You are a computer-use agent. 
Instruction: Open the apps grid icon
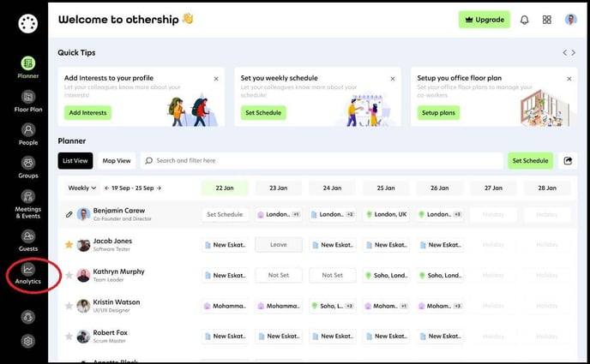point(547,20)
